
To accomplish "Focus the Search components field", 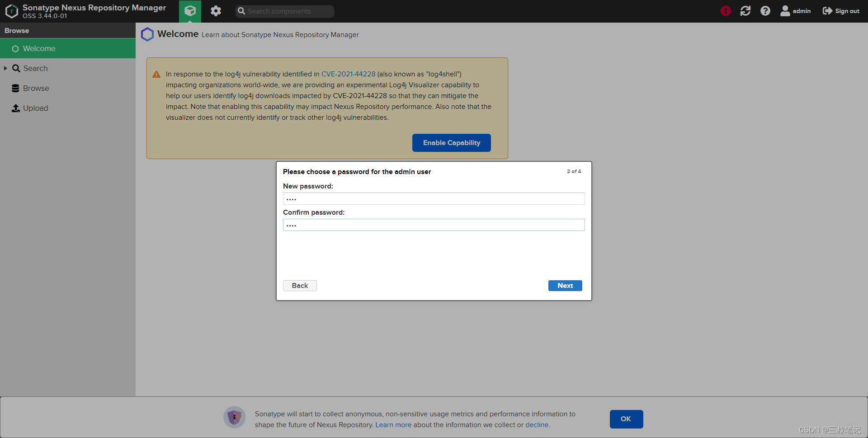I will click(x=285, y=11).
